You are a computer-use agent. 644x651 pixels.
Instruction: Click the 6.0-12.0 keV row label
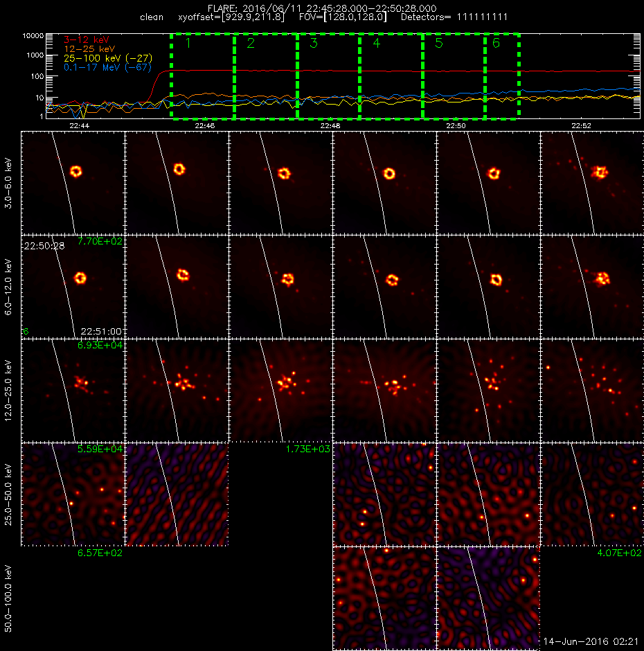pos(8,287)
